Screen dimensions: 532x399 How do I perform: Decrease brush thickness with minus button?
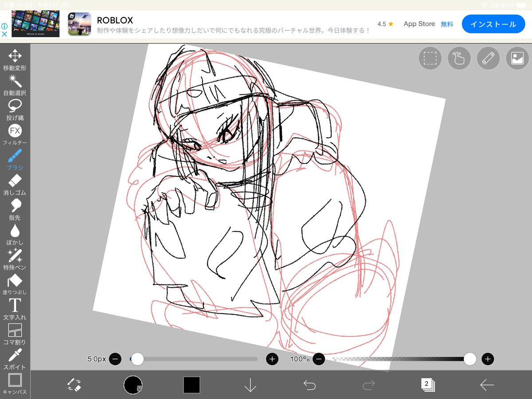pyautogui.click(x=115, y=359)
